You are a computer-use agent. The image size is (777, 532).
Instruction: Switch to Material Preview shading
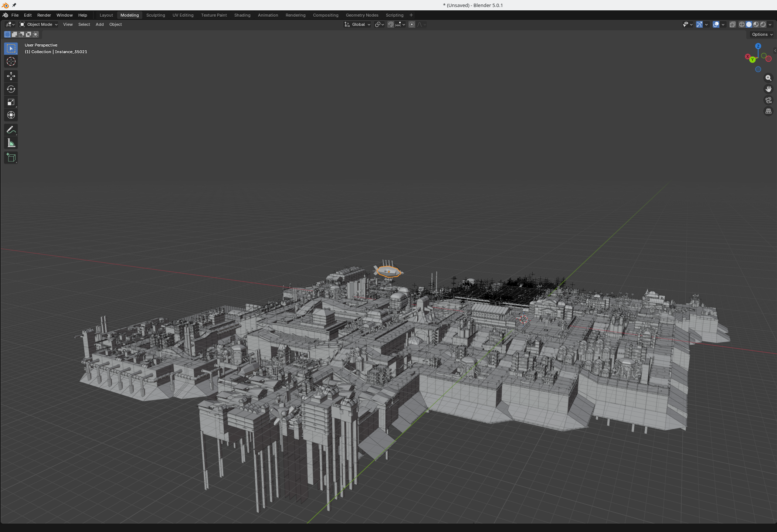pos(756,24)
